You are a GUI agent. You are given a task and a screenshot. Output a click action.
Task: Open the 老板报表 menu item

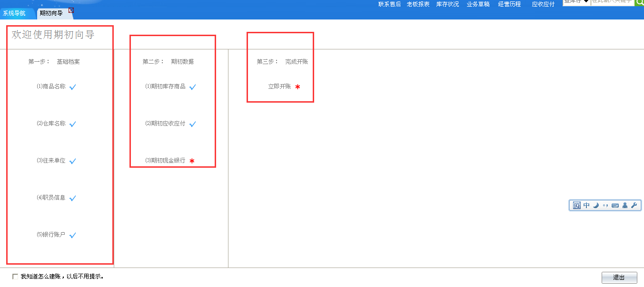pos(418,4)
